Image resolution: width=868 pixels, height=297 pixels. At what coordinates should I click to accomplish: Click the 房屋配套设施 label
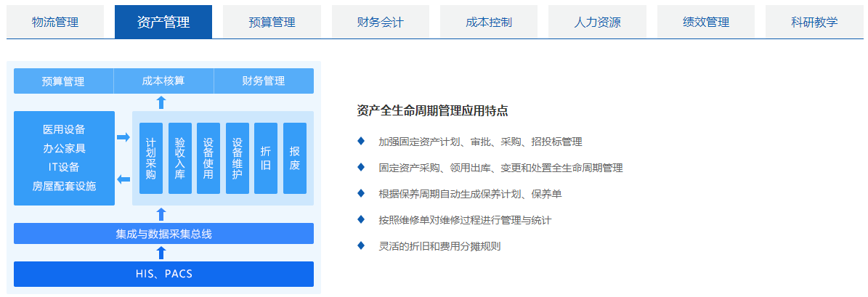coord(64,186)
